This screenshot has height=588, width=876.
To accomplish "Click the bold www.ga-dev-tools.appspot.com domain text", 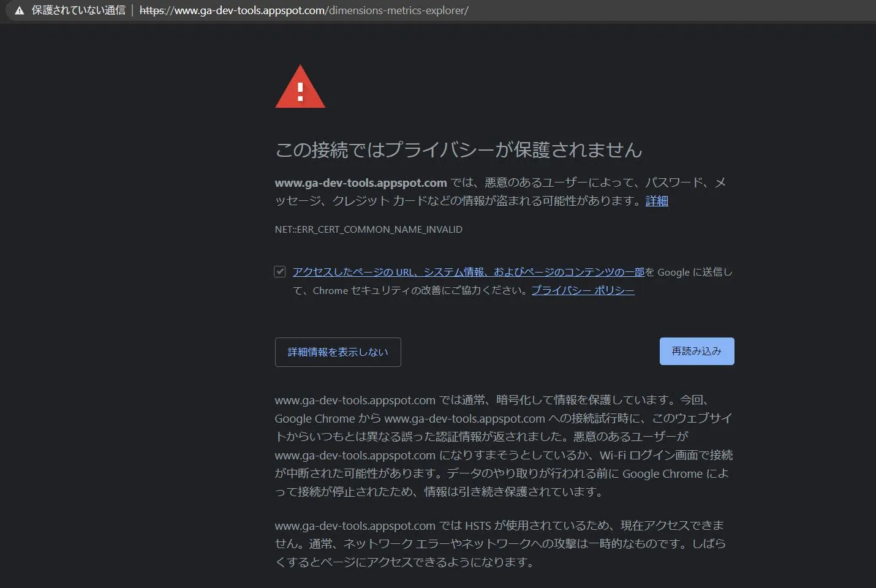I will click(361, 183).
